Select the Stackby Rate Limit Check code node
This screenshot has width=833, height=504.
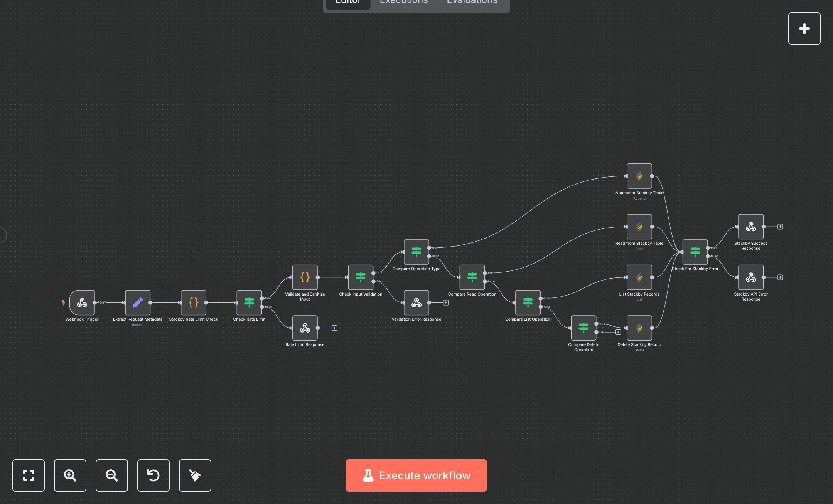click(x=194, y=303)
